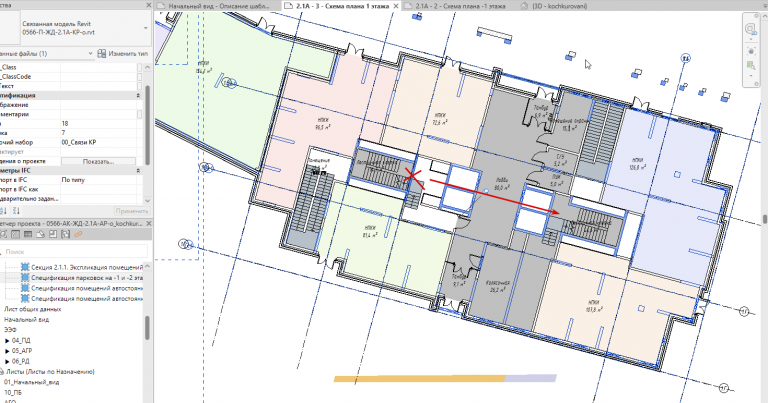Expand 04_ПД tree node
This screenshot has width=768, height=403.
click(7, 340)
